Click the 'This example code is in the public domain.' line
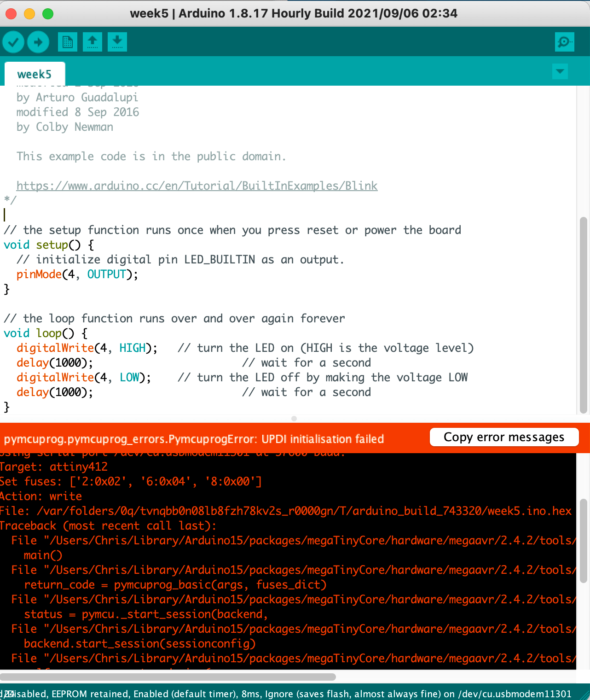590x700 pixels. point(151,156)
